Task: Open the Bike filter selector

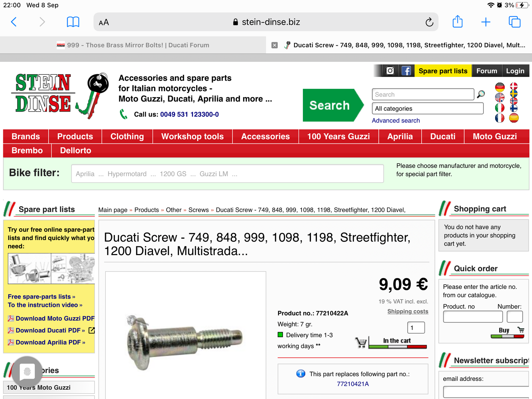Action: pos(227,174)
